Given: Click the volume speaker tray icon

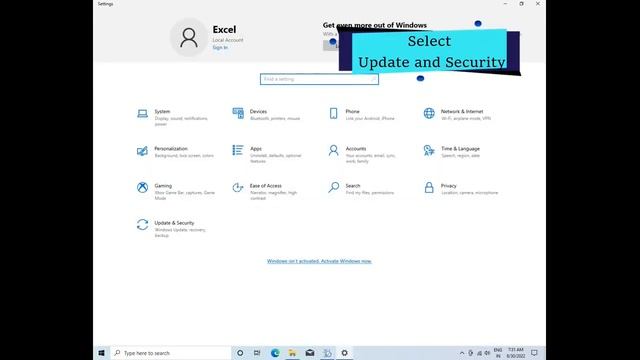Looking at the screenshot, I should (487, 353).
